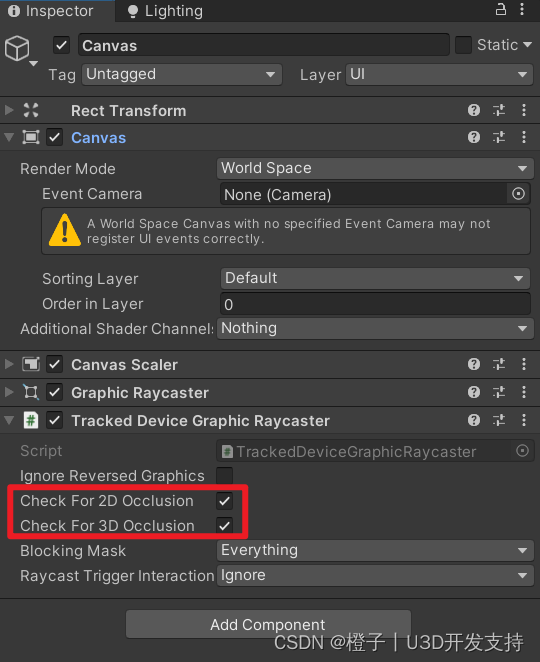Uncheck Check For 2D Occlusion
The image size is (540, 662).
(x=224, y=501)
